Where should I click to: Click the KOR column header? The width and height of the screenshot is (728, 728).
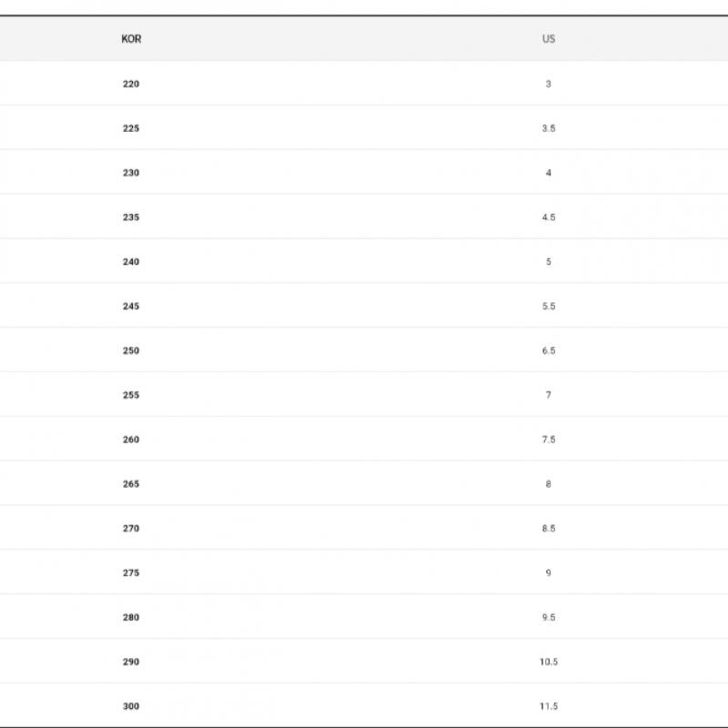(x=131, y=39)
